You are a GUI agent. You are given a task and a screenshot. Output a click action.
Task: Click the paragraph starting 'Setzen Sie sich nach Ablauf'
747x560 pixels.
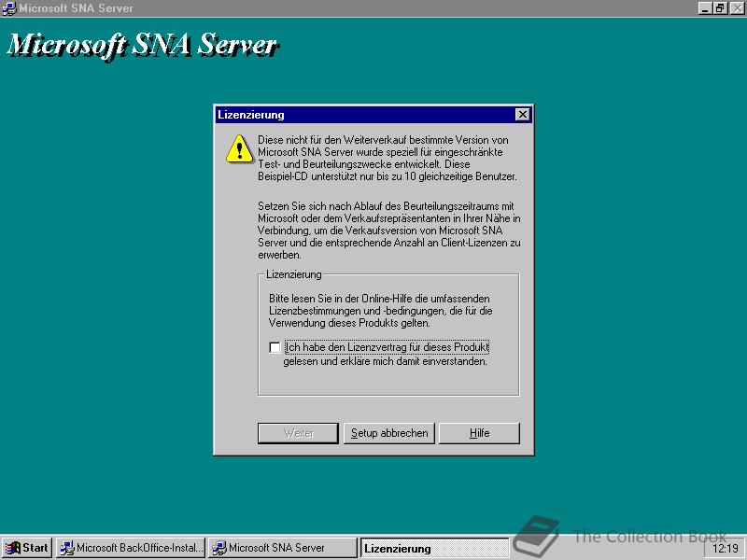pyautogui.click(x=389, y=231)
